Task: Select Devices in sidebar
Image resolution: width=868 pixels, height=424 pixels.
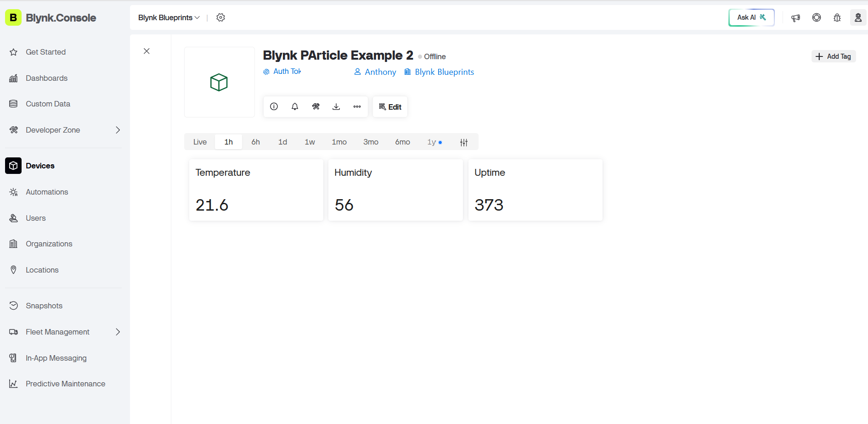Action: coord(63,166)
